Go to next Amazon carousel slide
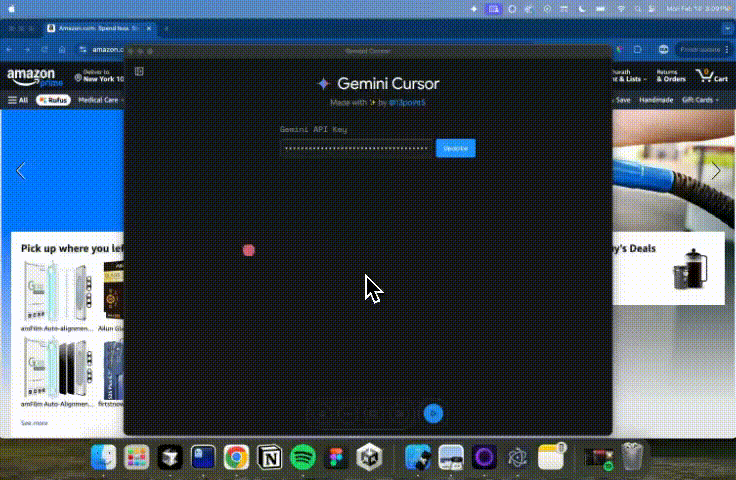Viewport: 736px width, 480px height. click(715, 170)
